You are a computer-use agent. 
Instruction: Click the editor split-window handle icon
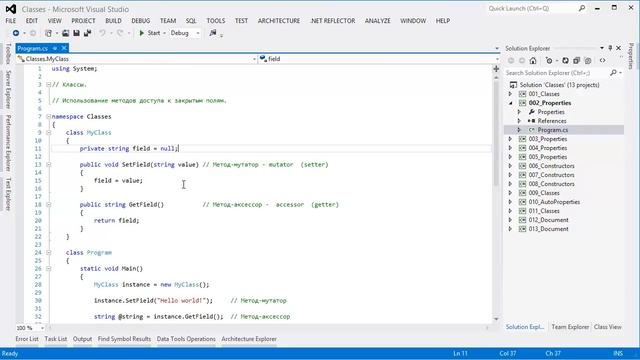[x=496, y=69]
